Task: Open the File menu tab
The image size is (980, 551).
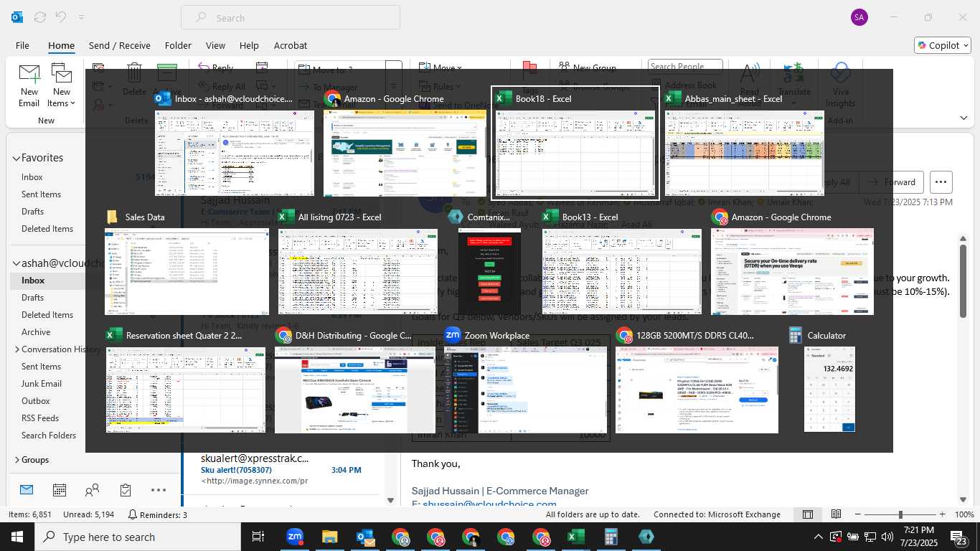Action: (x=22, y=45)
